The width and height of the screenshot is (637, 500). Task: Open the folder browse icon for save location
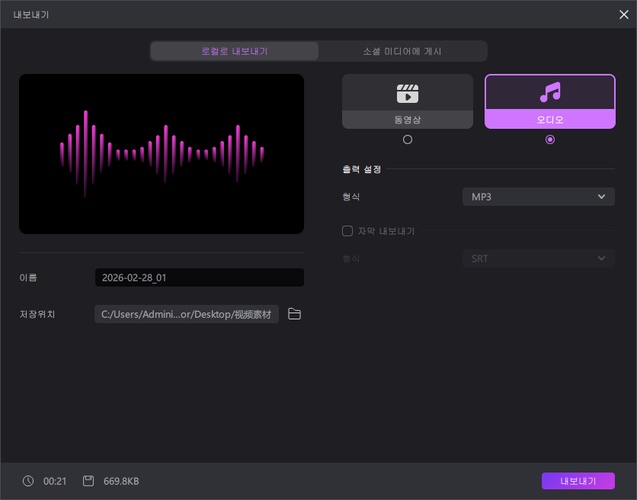click(x=294, y=314)
